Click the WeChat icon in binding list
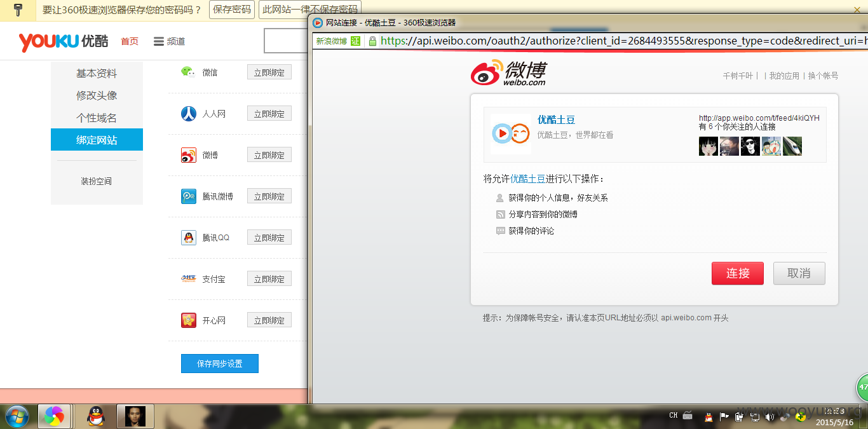 click(x=188, y=72)
